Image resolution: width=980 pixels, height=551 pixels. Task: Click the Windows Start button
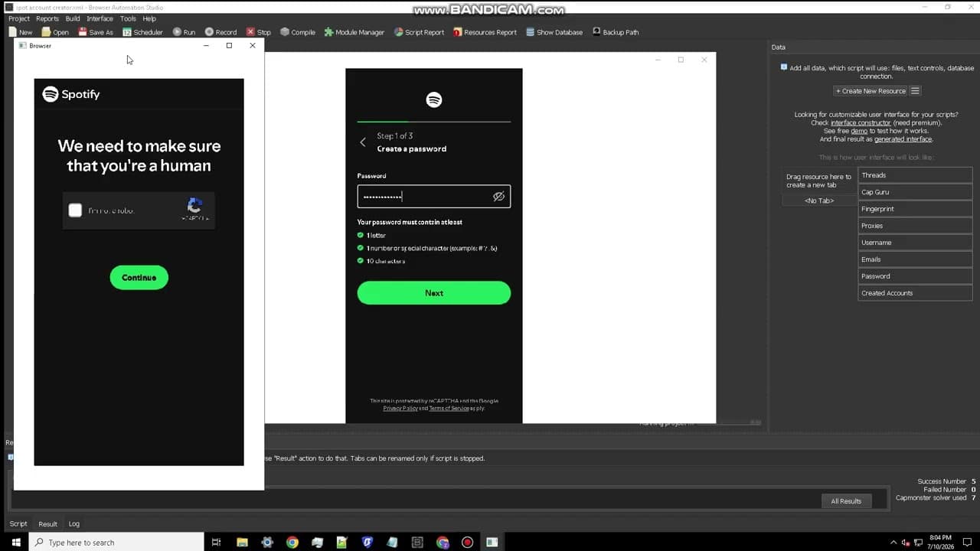pos(15,542)
